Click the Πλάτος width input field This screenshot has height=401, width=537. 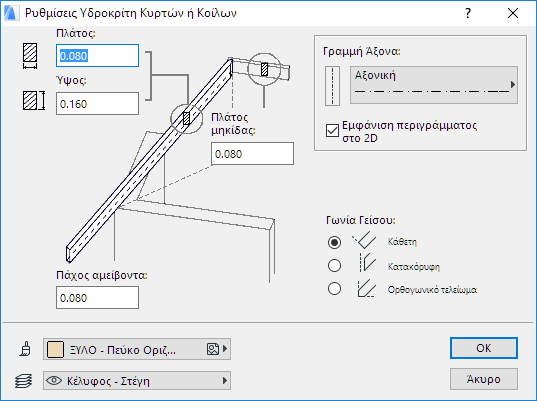(98, 55)
